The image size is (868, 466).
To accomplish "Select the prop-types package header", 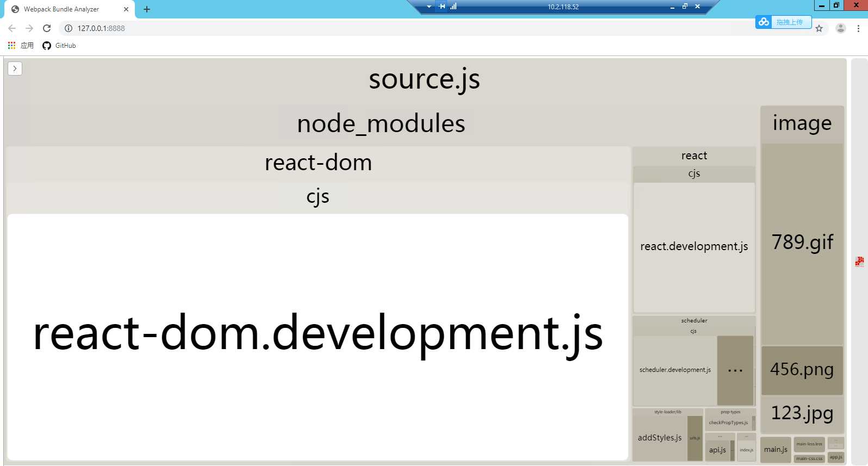I will [730, 412].
